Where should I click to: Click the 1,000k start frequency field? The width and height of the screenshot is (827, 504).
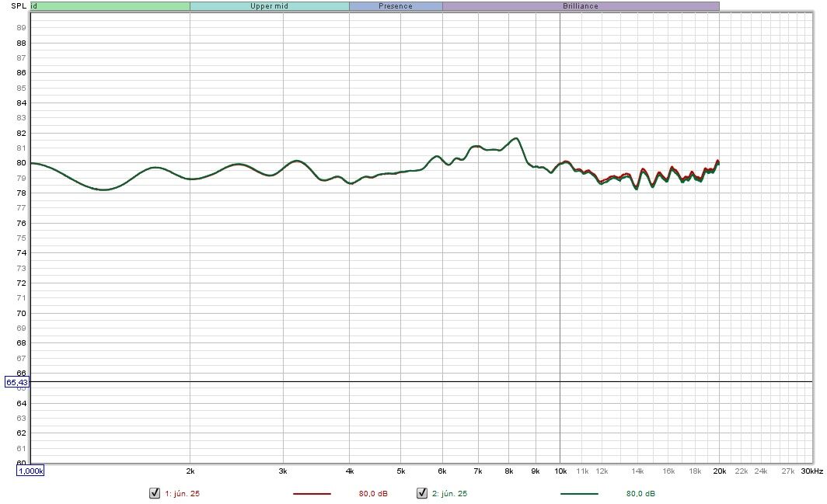[x=30, y=471]
